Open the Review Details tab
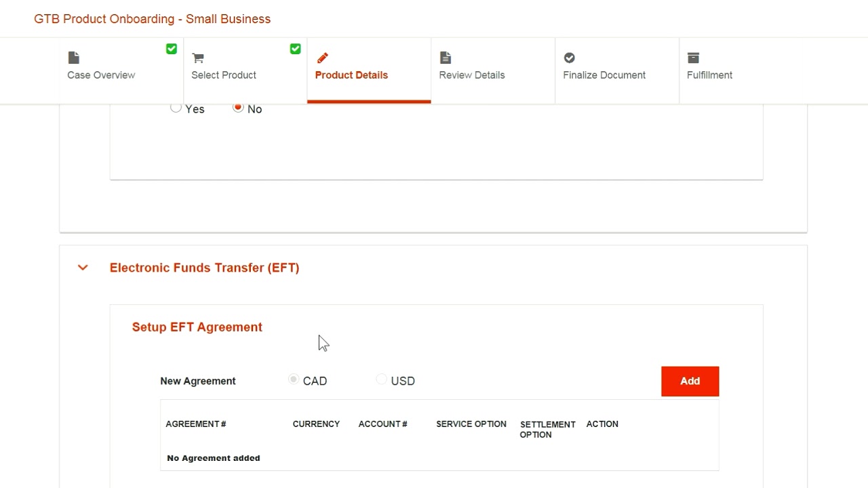This screenshot has height=488, width=868. (x=472, y=75)
